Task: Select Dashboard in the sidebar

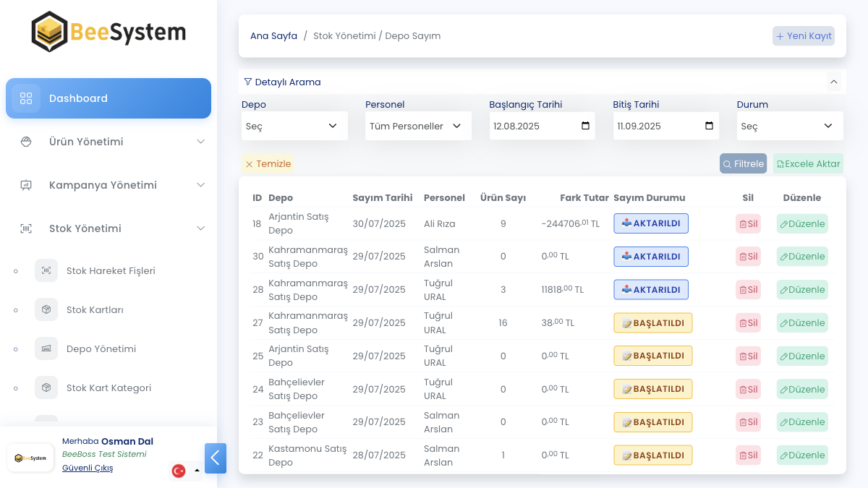Action: tap(109, 98)
